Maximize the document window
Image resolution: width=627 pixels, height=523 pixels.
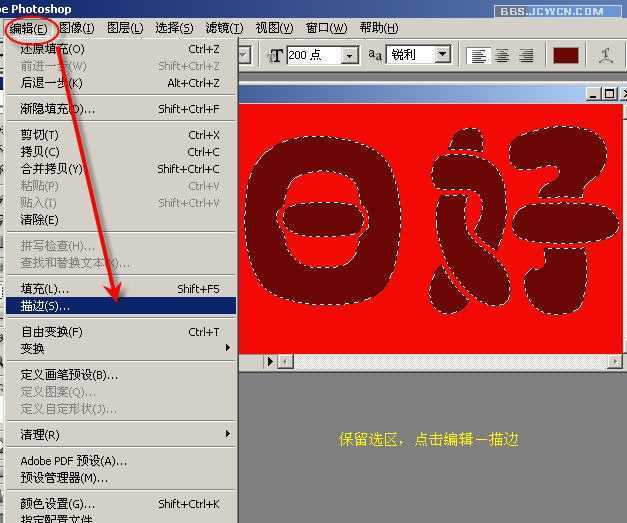click(x=609, y=94)
